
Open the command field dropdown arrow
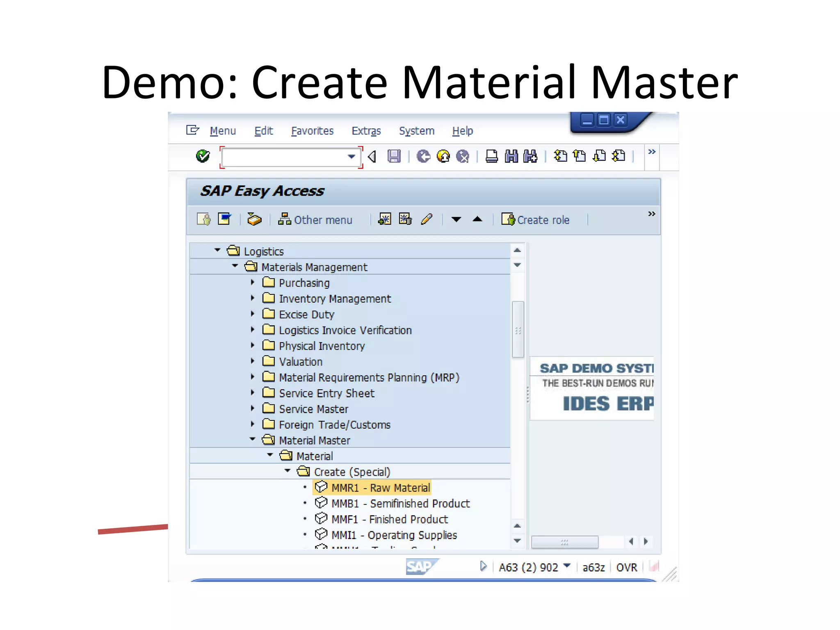tap(352, 157)
